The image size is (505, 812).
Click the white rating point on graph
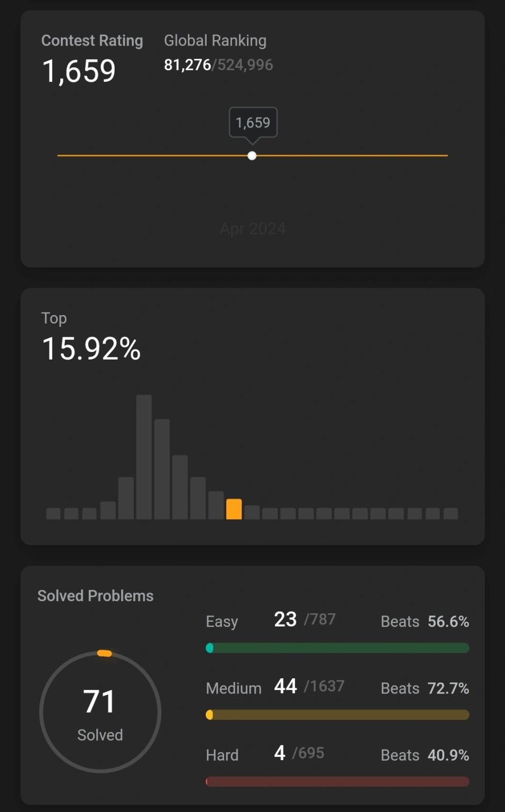(252, 155)
